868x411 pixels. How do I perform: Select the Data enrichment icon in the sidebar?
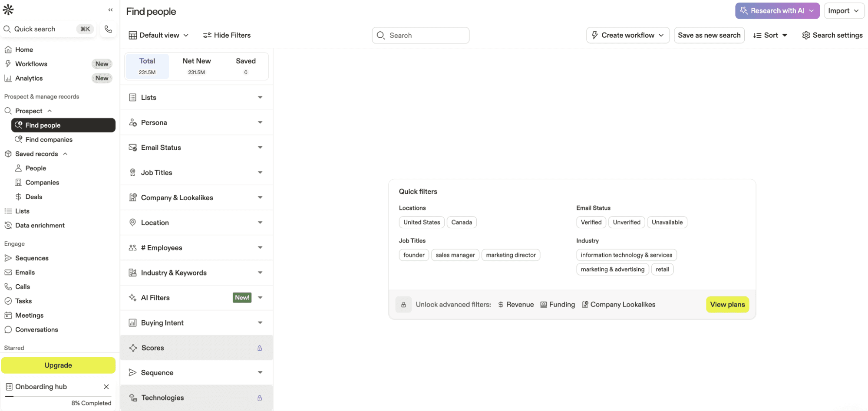pyautogui.click(x=8, y=225)
